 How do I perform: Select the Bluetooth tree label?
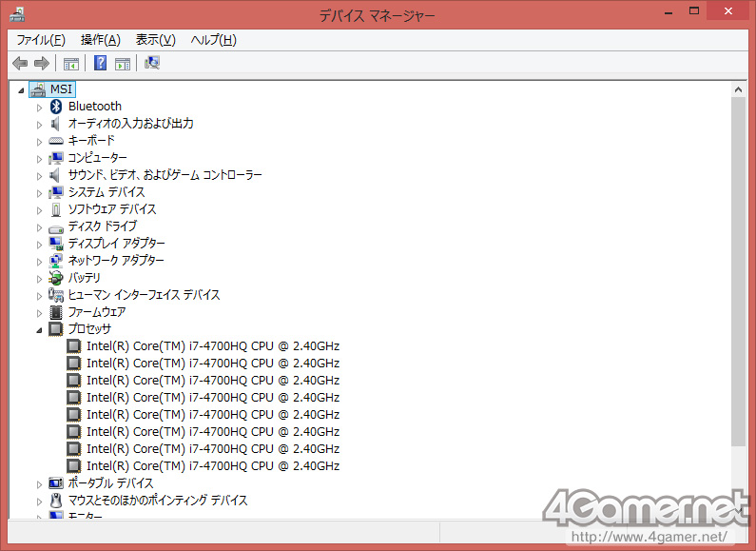pyautogui.click(x=95, y=107)
